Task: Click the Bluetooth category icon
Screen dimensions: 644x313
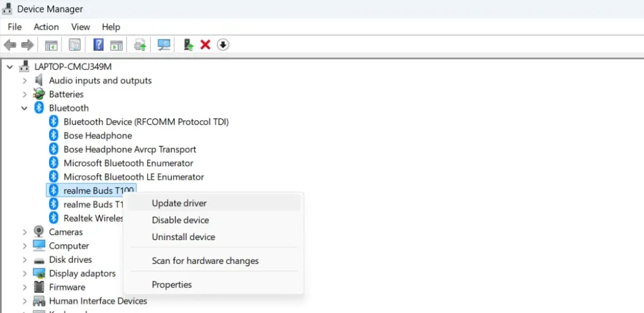Action: 39,108
